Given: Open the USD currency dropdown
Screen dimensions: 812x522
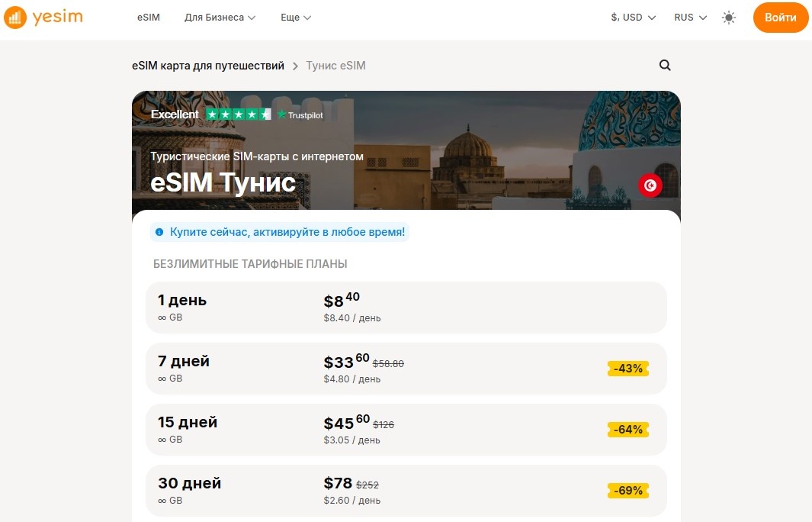Looking at the screenshot, I should click(632, 17).
